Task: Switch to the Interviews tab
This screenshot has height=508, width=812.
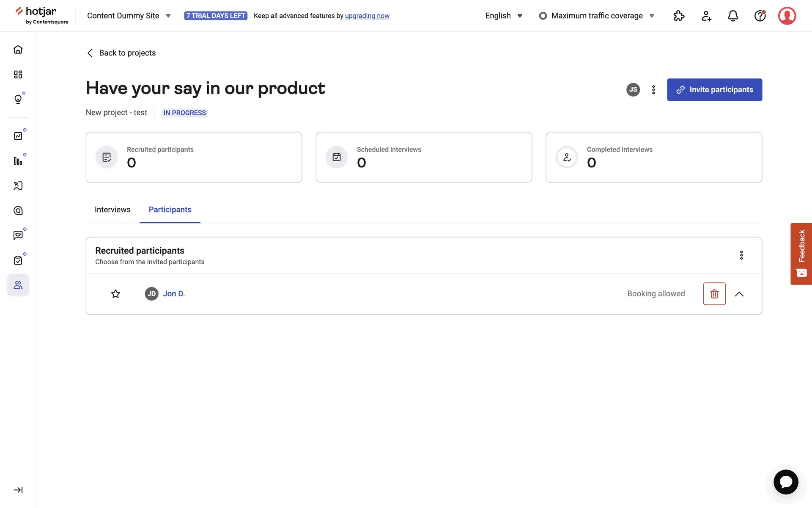Action: 112,210
